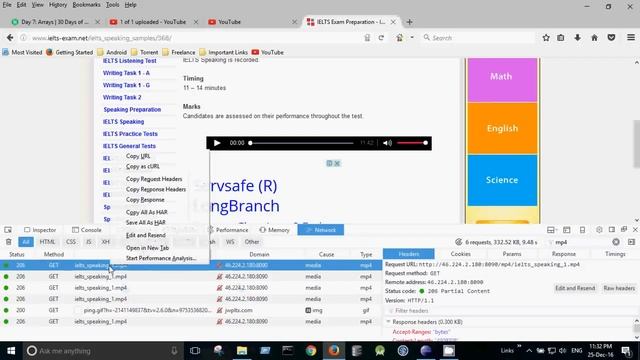Open Chrome from the Windows taskbar
This screenshot has width=640, height=360.
(311, 351)
